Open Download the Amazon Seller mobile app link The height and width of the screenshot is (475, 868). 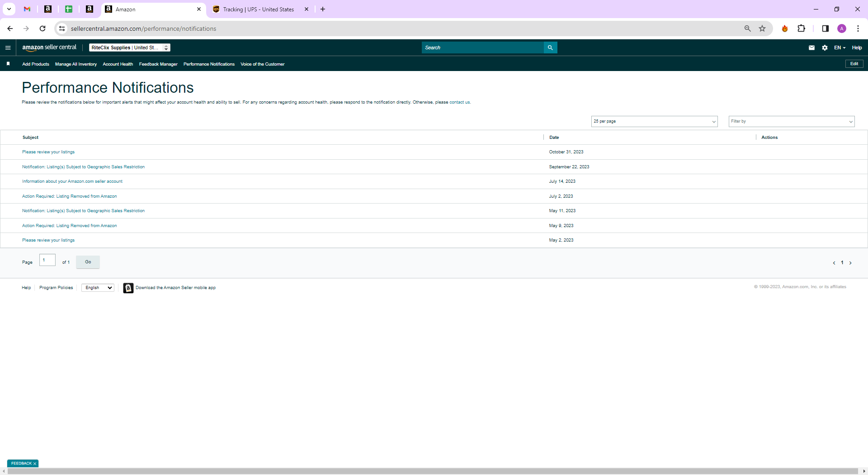click(x=175, y=288)
